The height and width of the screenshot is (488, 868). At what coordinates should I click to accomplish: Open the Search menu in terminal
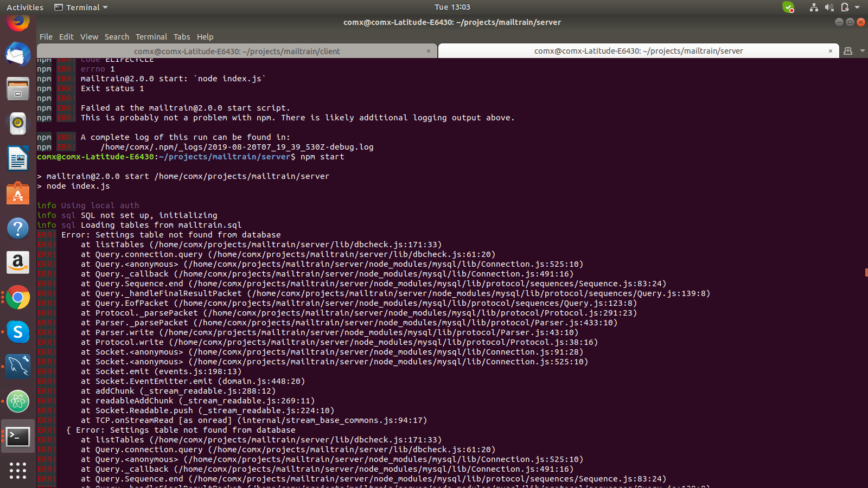117,36
